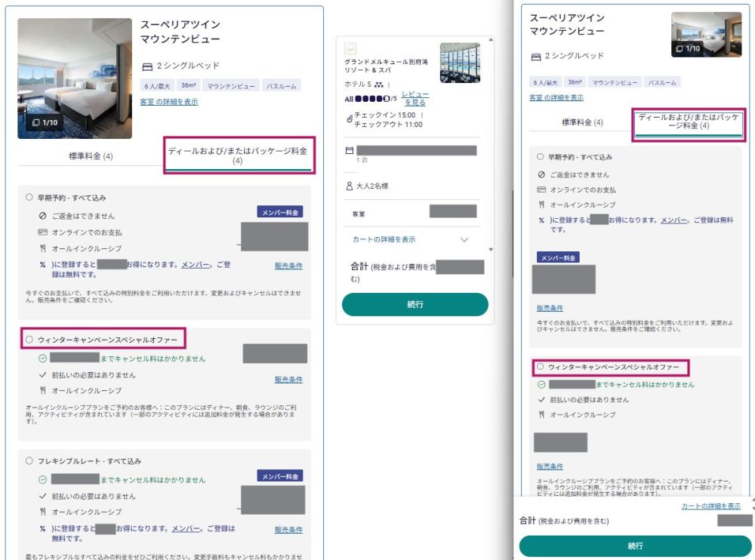Open the レビューを見る link

pos(414,98)
